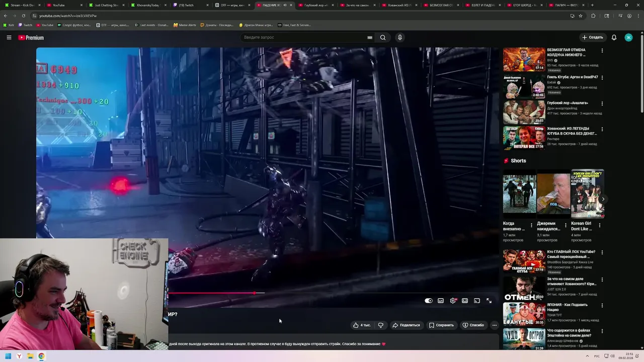
Task: Cast the video to a TV
Action: pyautogui.click(x=477, y=301)
